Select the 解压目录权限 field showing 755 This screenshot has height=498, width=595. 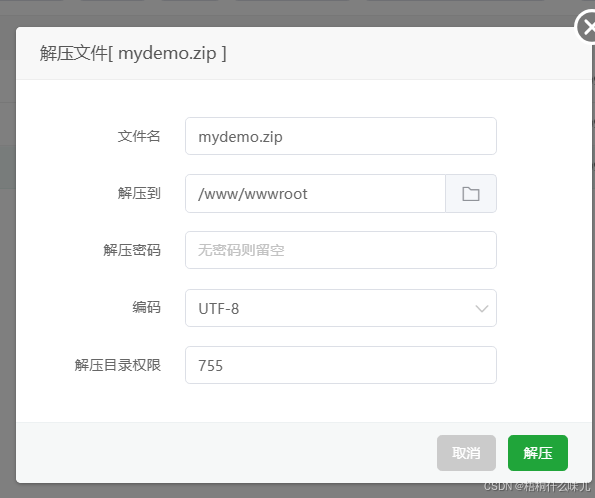pyautogui.click(x=341, y=365)
